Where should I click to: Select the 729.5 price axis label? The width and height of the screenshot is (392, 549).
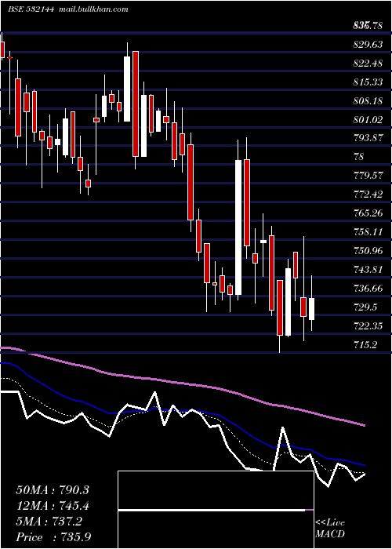click(x=365, y=307)
